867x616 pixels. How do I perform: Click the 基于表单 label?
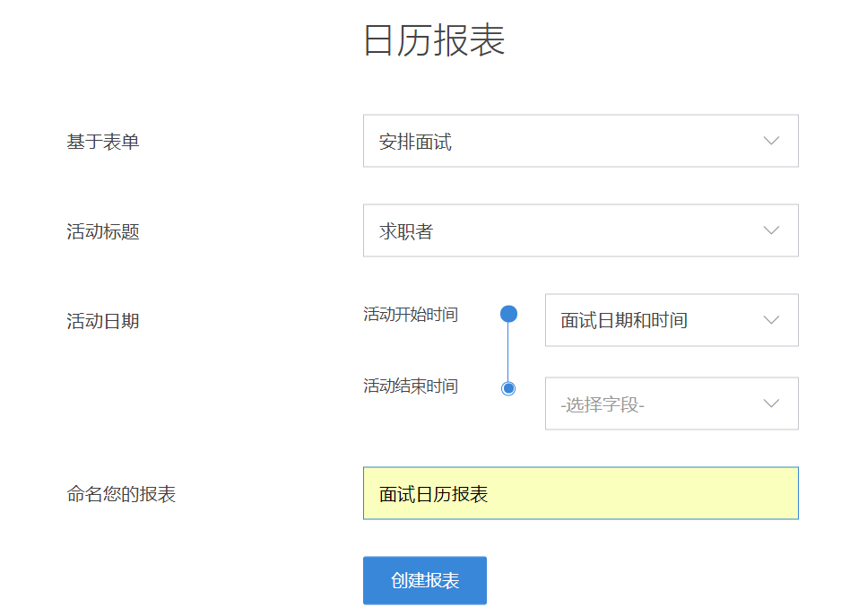tap(103, 142)
